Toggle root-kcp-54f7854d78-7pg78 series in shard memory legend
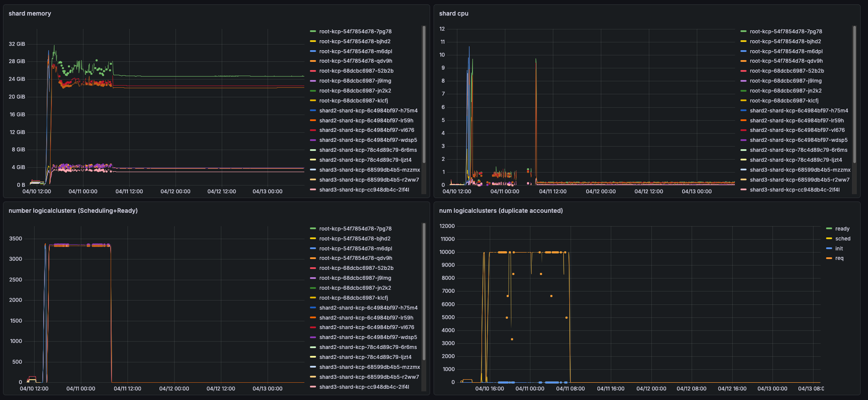The image size is (868, 400). tap(355, 32)
